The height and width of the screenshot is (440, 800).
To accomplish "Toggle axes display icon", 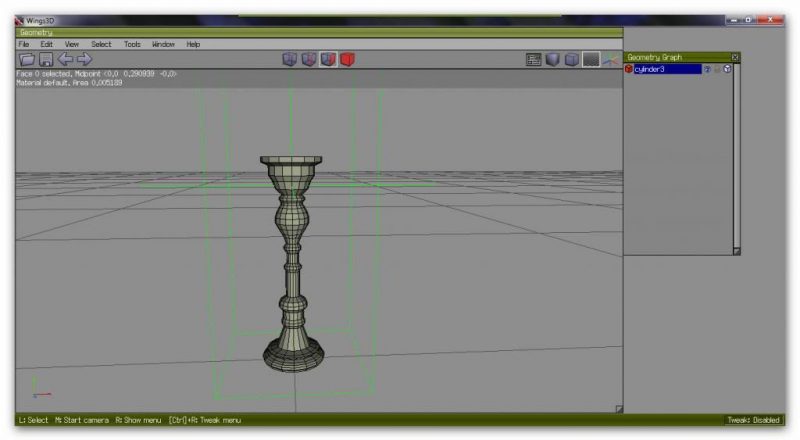I will pyautogui.click(x=609, y=60).
